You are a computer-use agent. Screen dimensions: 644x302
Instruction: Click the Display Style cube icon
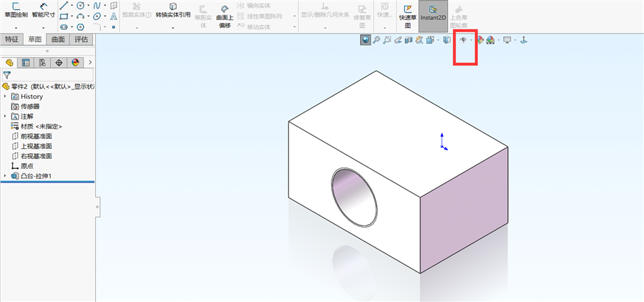[447, 40]
